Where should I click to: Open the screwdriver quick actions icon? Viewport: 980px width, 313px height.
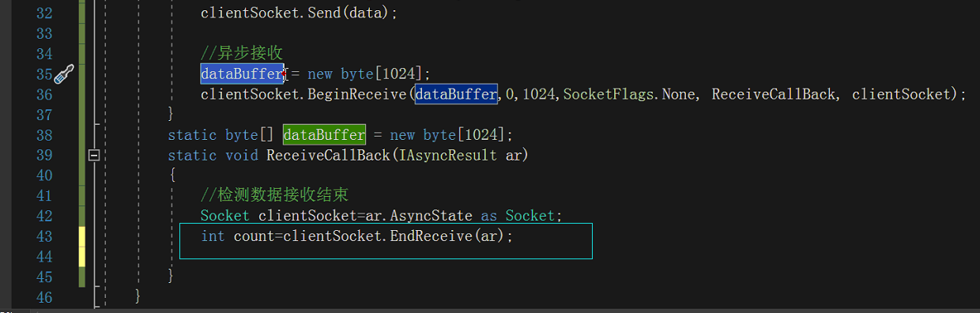(x=64, y=74)
